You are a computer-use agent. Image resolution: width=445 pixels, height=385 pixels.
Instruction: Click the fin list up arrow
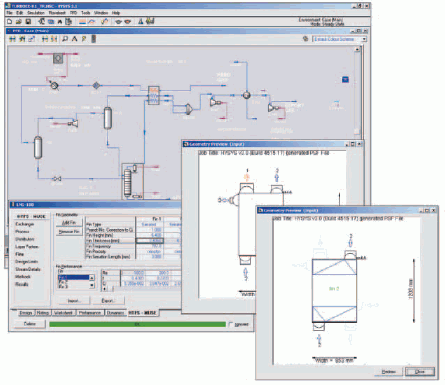tap(92, 277)
